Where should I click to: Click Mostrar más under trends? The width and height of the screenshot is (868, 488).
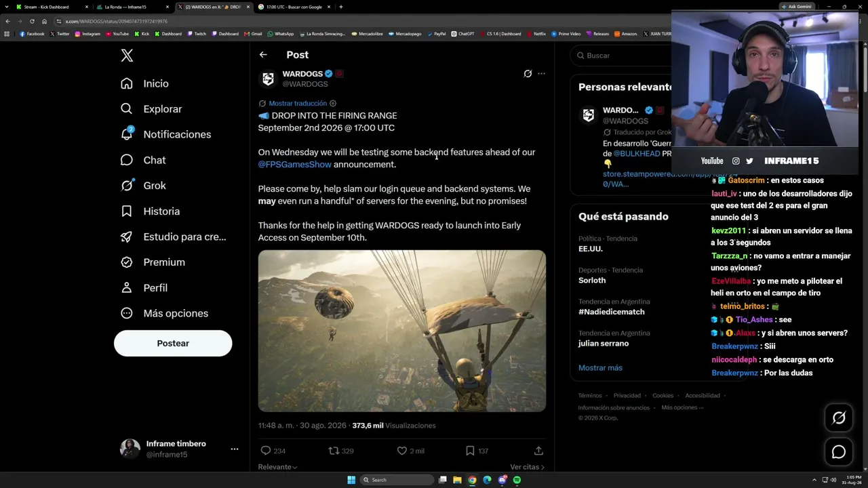600,368
